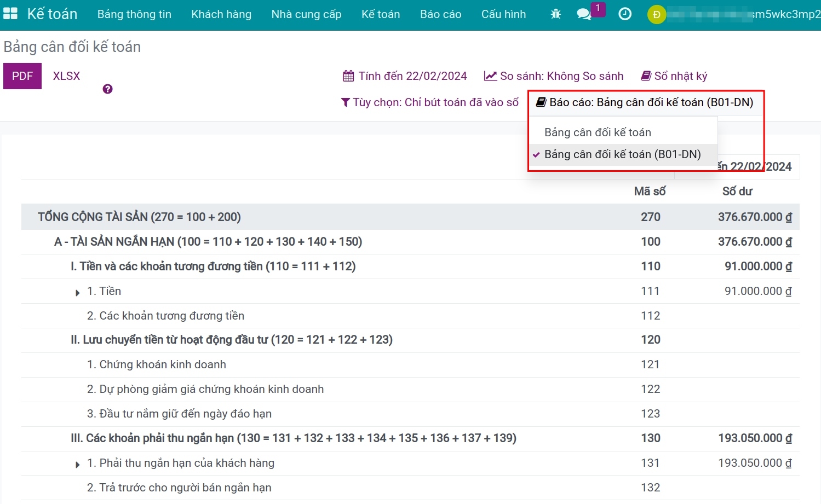Expand 1. Phải thu ngắn hạn của khách hàng
The image size is (821, 504).
[78, 464]
